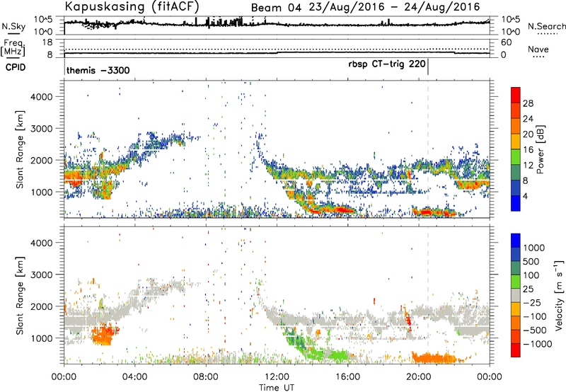Click the '16:00' time axis tick label
Screen dimensions: 566x392
(347, 377)
